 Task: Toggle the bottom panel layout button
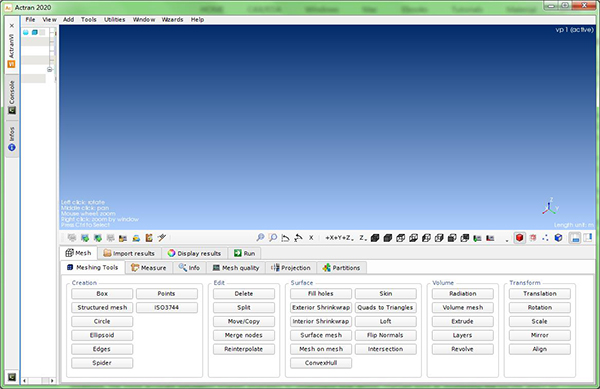tap(575, 238)
